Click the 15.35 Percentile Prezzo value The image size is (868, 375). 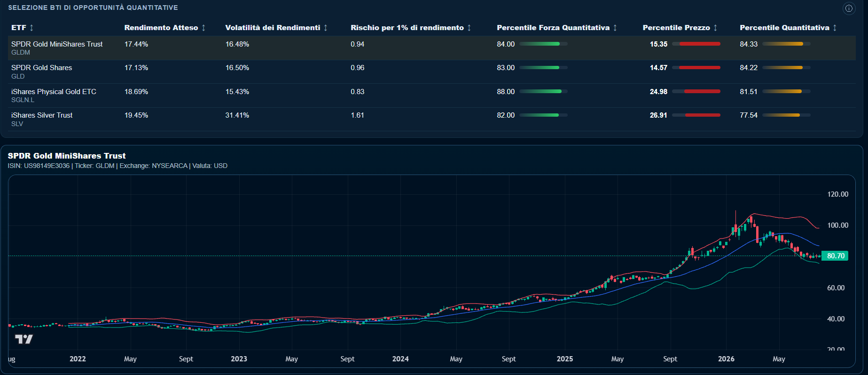(x=658, y=44)
